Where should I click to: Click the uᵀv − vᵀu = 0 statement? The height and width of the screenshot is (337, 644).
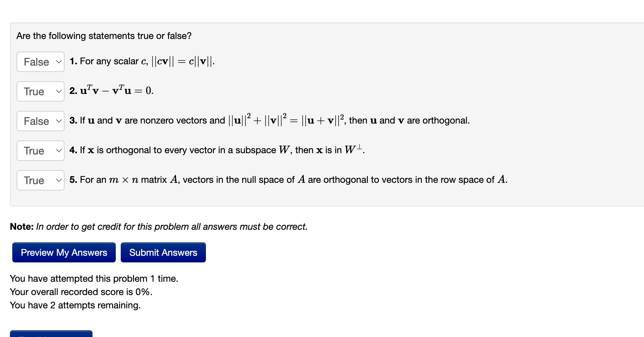111,90
